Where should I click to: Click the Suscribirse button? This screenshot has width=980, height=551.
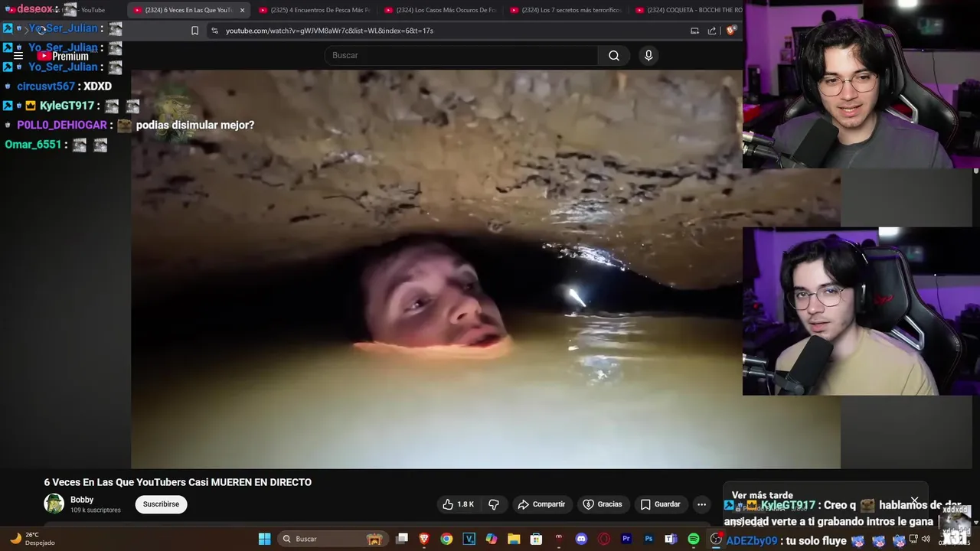coord(161,504)
